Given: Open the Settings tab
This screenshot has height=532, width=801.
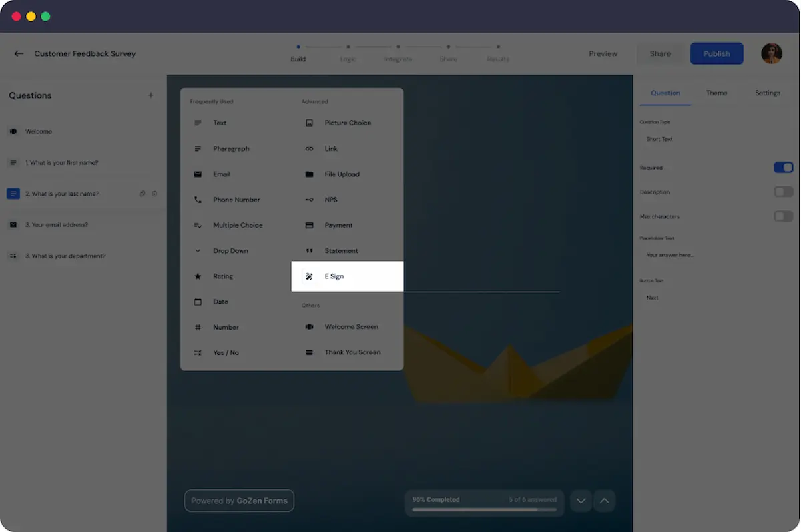Looking at the screenshot, I should pos(767,93).
